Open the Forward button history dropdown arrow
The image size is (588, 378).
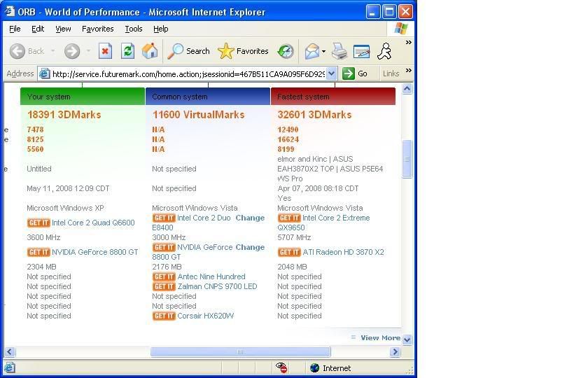(x=88, y=51)
